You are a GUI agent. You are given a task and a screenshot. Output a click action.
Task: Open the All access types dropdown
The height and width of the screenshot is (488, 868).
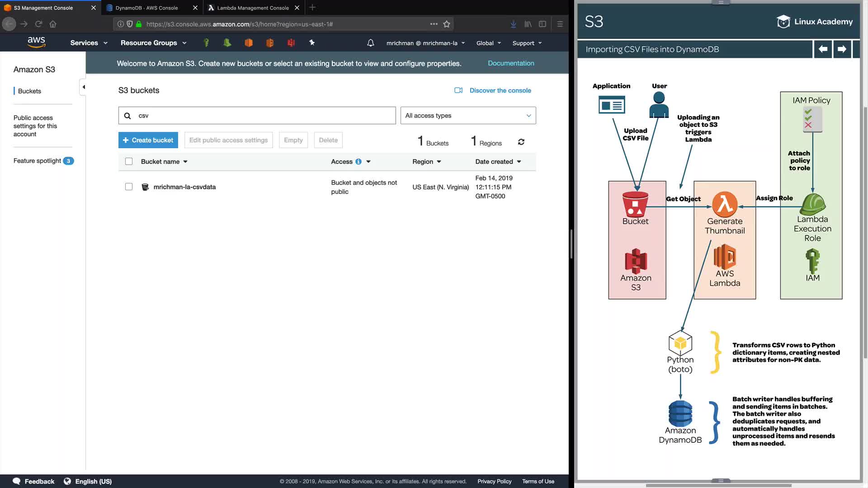468,116
